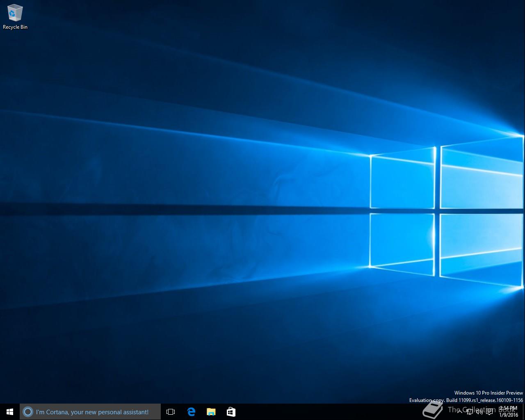
Task: Focus the Cortana search box
Action: (x=90, y=412)
